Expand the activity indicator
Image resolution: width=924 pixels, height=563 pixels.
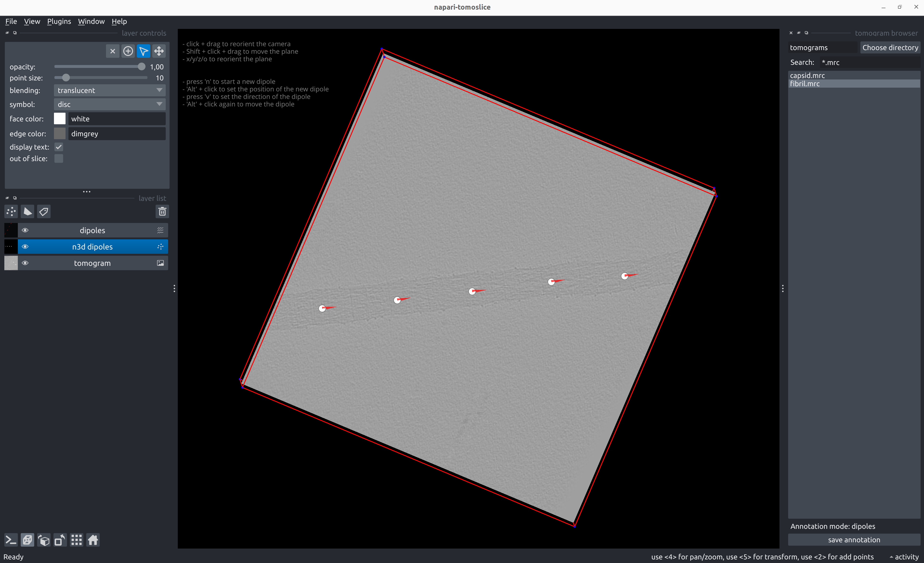[904, 557]
